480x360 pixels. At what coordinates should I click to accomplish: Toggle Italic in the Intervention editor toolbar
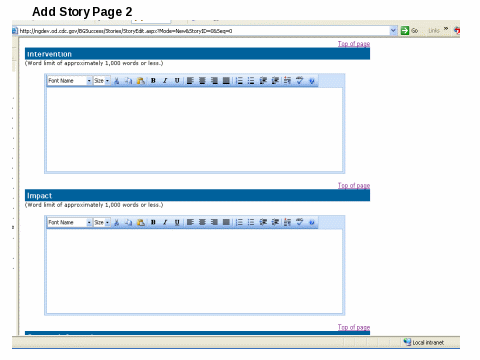(165, 81)
